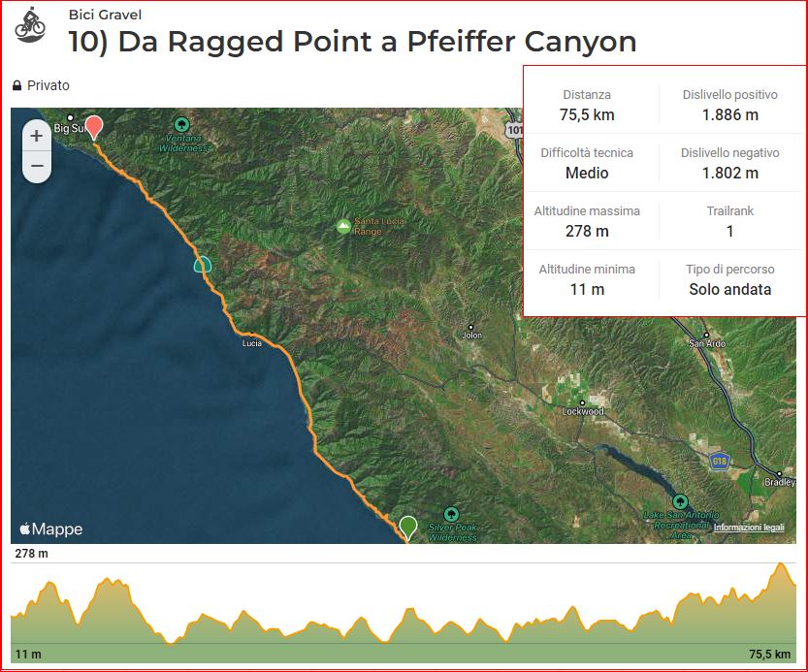Image resolution: width=808 pixels, height=672 pixels.
Task: Click the red end-point map pin
Action: pyautogui.click(x=94, y=127)
